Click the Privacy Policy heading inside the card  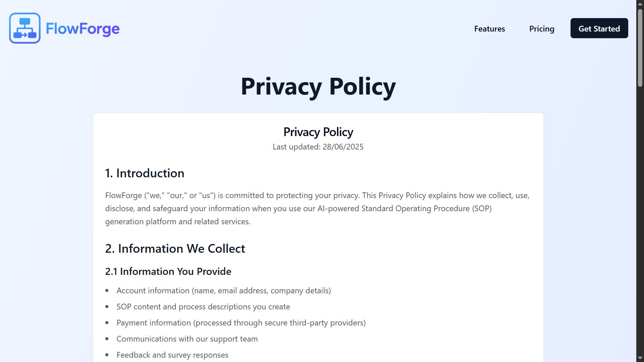coord(318,132)
